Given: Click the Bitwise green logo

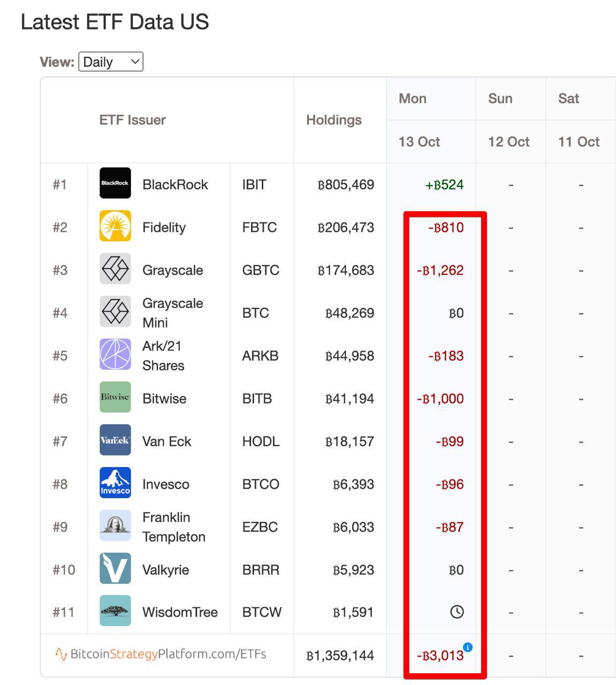Looking at the screenshot, I should tap(115, 397).
